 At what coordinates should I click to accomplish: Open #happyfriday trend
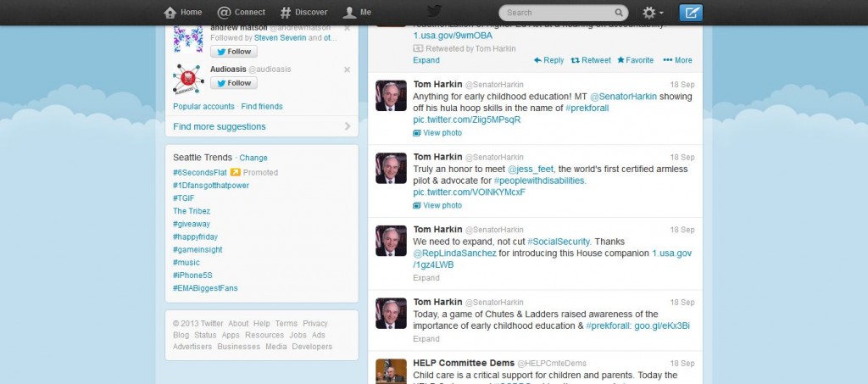196,237
